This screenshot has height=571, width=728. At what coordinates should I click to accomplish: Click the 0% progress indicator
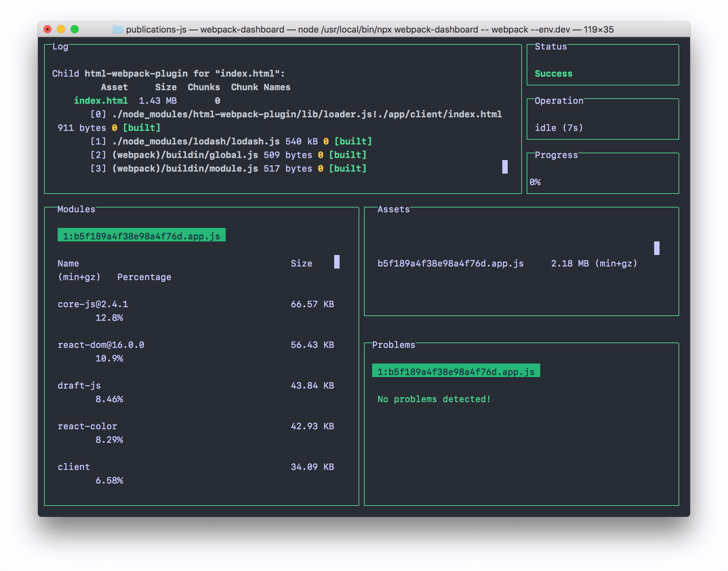click(535, 182)
